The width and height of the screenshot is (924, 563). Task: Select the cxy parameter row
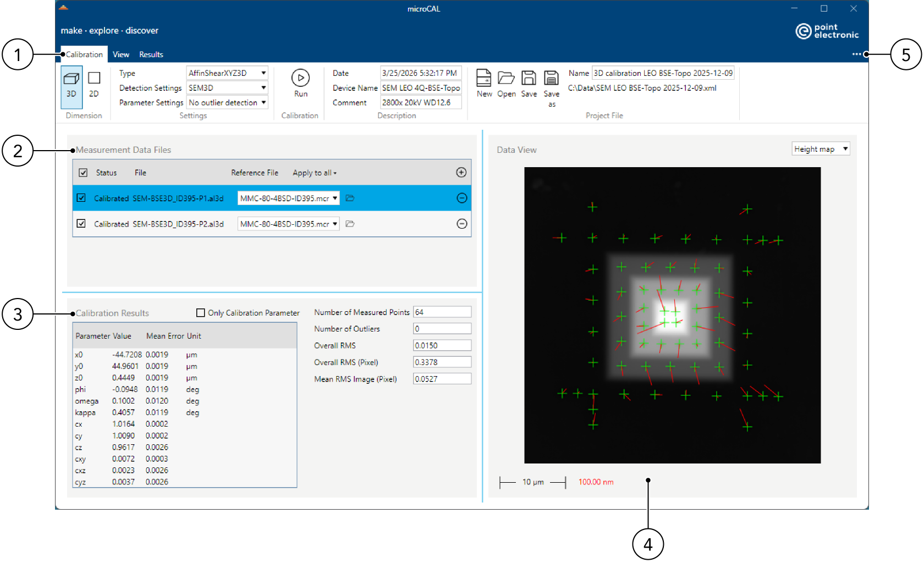185,459
